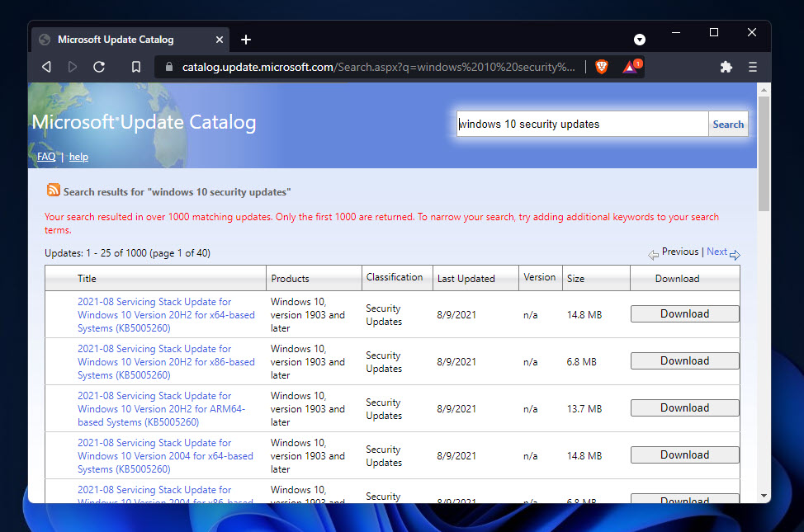
Task: Click the next page arrow icon
Action: [735, 255]
